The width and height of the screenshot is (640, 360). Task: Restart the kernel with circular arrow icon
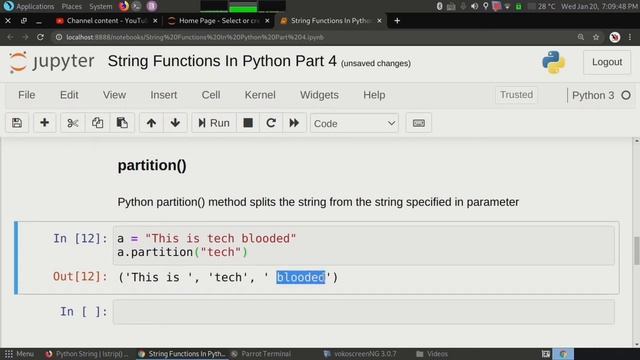tap(271, 123)
